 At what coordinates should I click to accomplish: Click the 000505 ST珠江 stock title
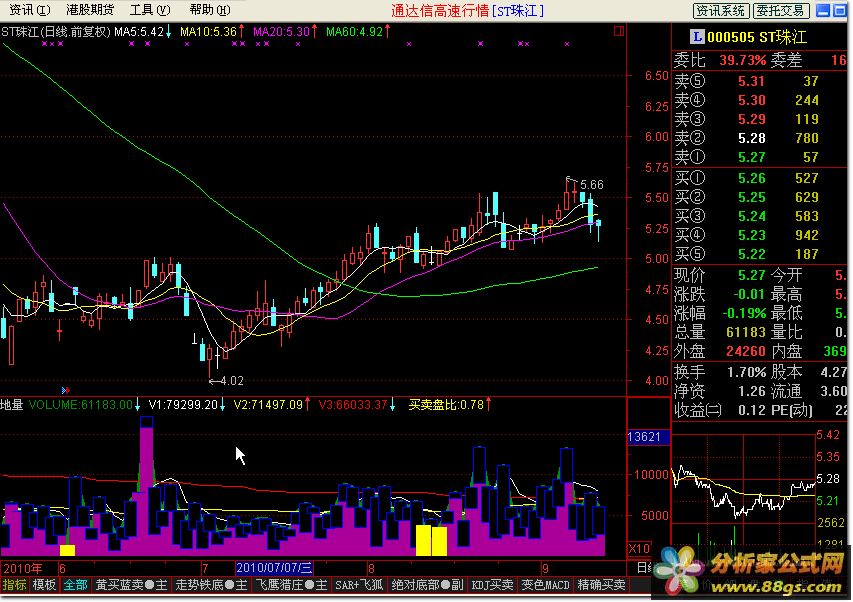click(757, 37)
